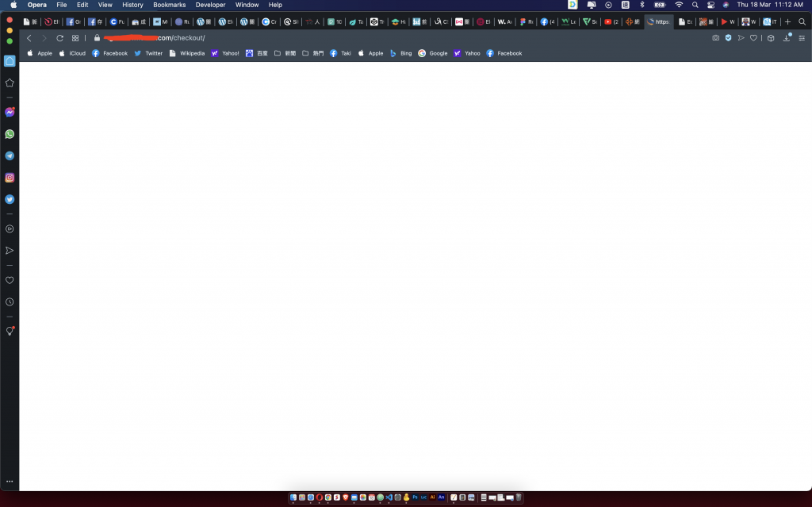Image resolution: width=812 pixels, height=507 pixels.
Task: Open Telegram in the sidebar
Action: pyautogui.click(x=10, y=156)
